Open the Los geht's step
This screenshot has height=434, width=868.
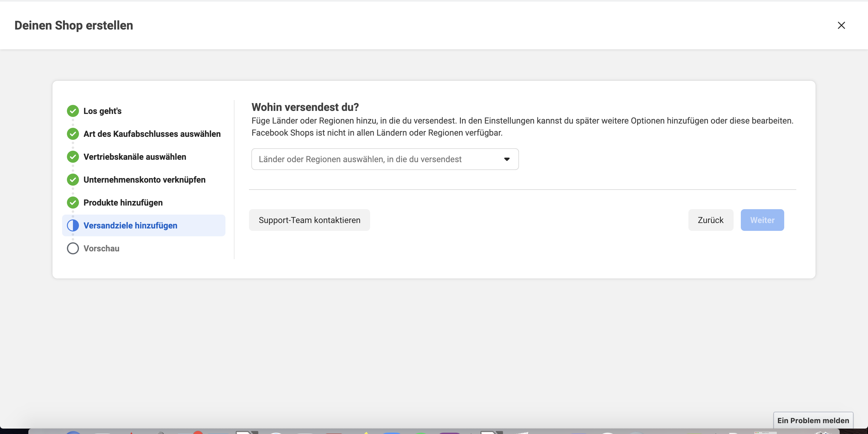pos(102,111)
